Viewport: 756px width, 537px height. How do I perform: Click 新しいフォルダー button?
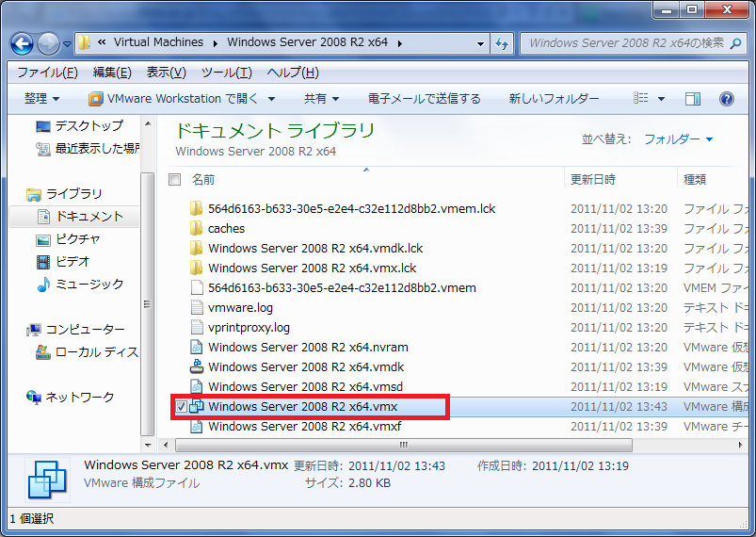pos(554,98)
